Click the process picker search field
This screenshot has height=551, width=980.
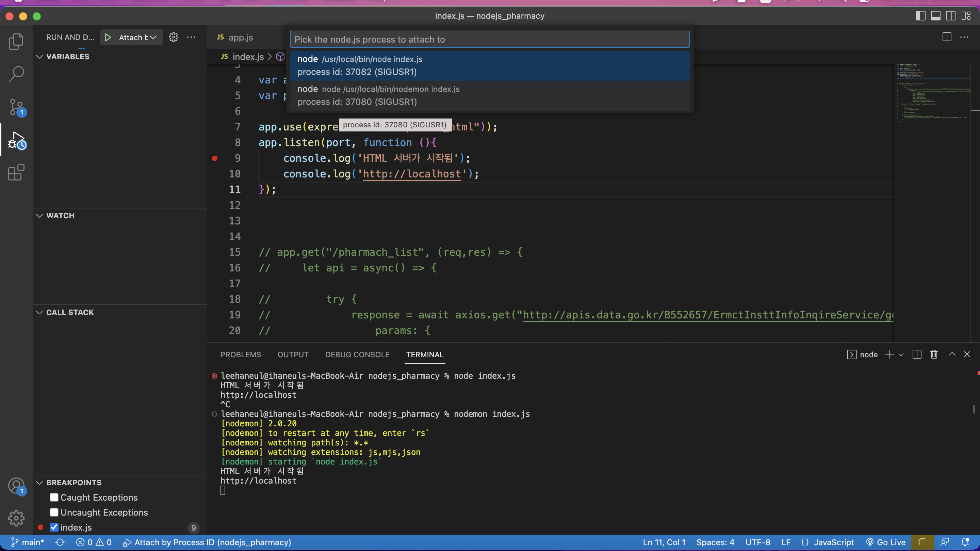[x=490, y=39]
